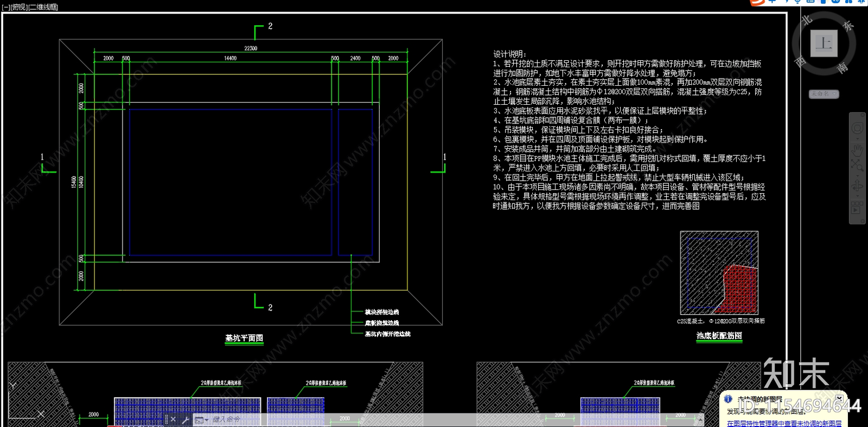Open link to view unreconciled layers
This screenshot has width=868, height=427.
784,423
